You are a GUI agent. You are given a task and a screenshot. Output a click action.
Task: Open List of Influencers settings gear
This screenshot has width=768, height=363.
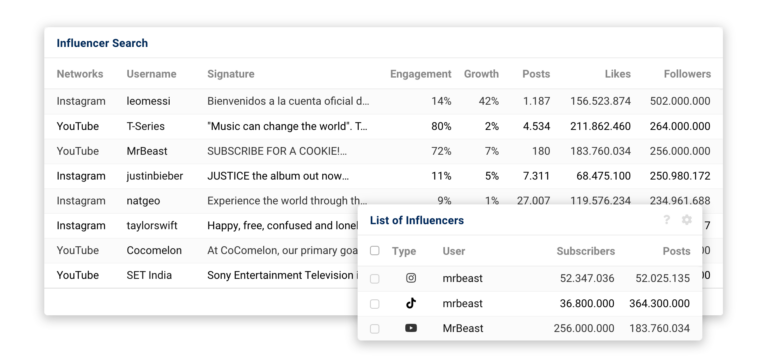[687, 220]
